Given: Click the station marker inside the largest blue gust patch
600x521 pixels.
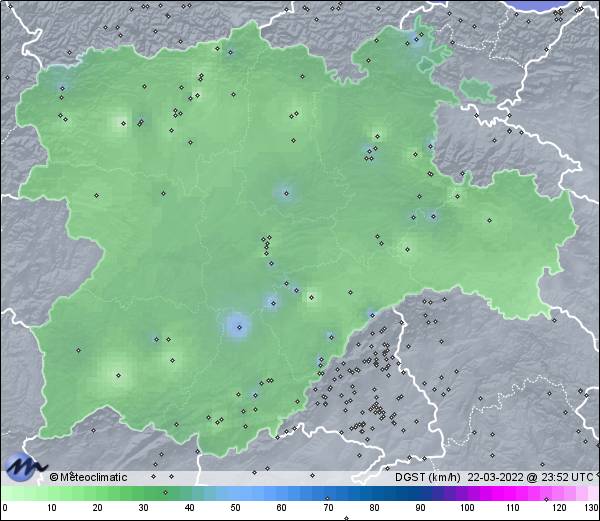Looking at the screenshot, I should 240,327.
